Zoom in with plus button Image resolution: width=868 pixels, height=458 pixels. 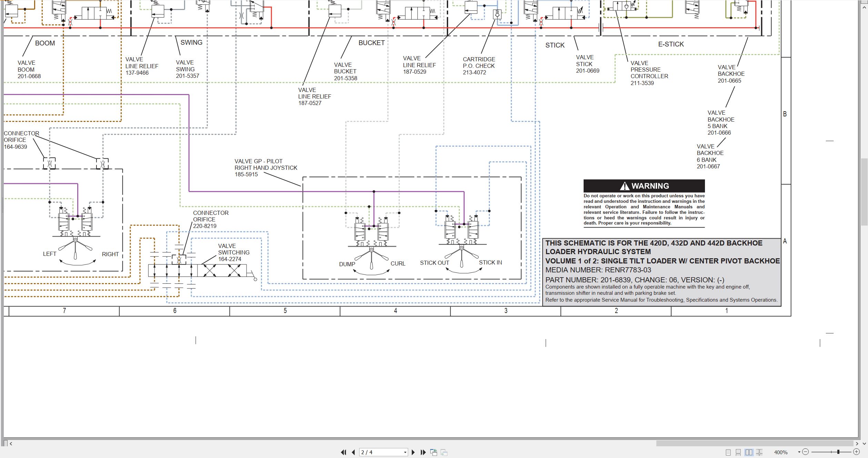tap(856, 452)
